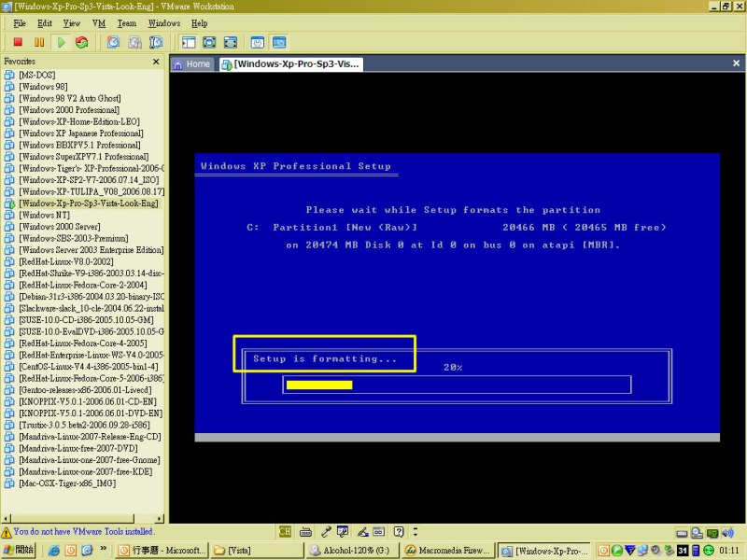Select [RedHat-Linux-V8.0-2002] favorite

tap(65, 261)
